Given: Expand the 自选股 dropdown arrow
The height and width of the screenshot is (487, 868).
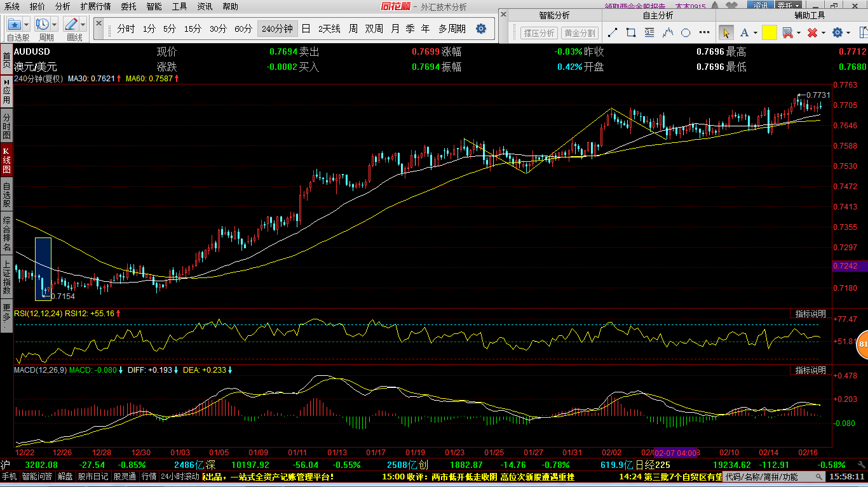Looking at the screenshot, I should click(26, 25).
